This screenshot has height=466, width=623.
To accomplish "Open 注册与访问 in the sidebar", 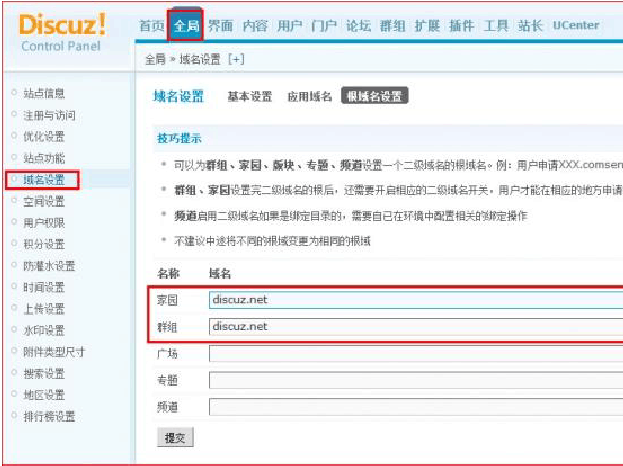I will pyautogui.click(x=49, y=115).
